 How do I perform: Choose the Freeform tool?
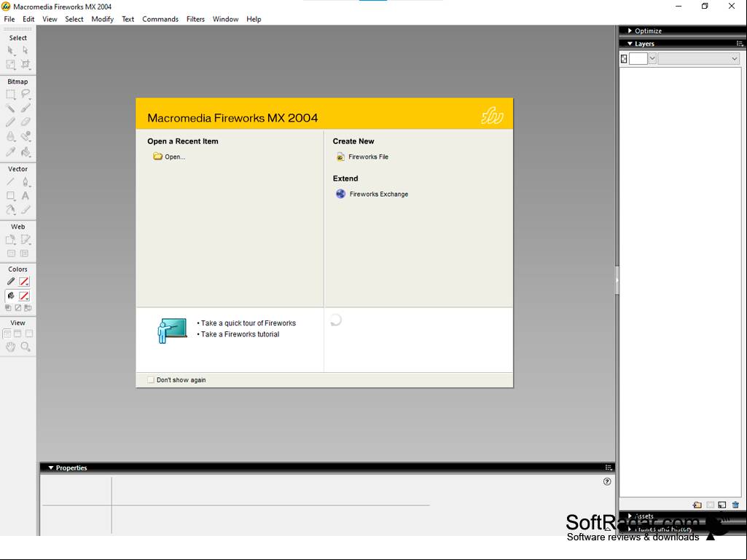[10, 210]
